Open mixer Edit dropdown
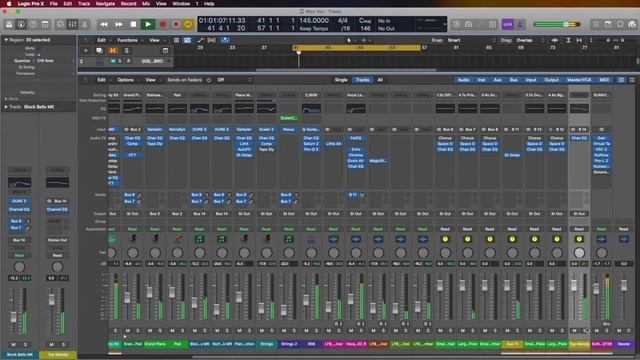 coord(103,80)
